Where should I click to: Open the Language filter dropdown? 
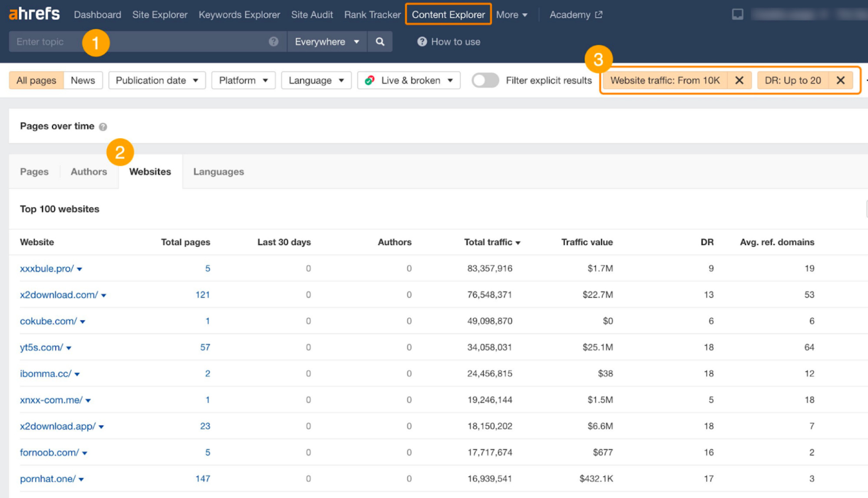[316, 80]
